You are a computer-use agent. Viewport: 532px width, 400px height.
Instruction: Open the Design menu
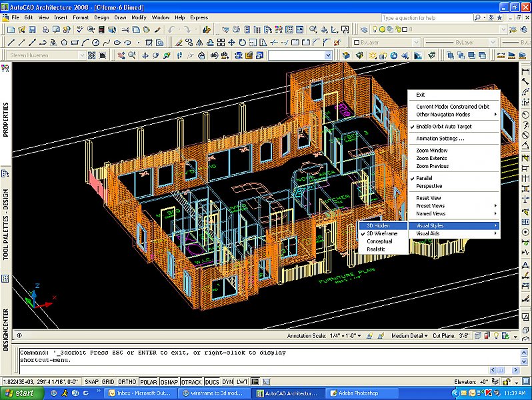pyautogui.click(x=101, y=17)
